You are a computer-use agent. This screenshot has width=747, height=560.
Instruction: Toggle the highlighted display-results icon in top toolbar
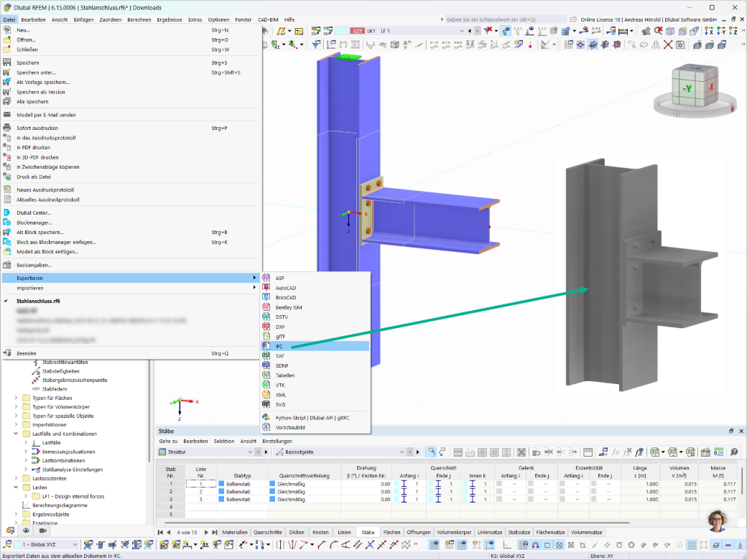click(506, 31)
